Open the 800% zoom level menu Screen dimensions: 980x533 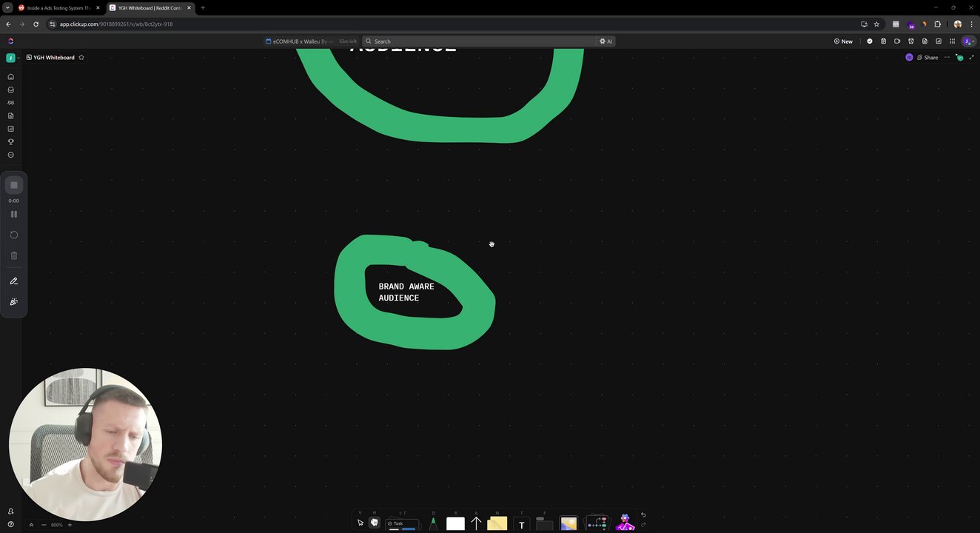pyautogui.click(x=57, y=525)
